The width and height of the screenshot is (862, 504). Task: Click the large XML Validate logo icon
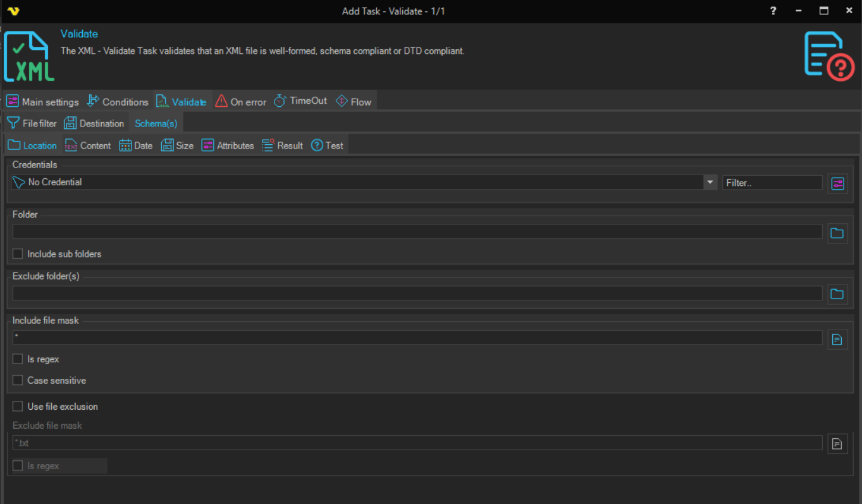29,57
